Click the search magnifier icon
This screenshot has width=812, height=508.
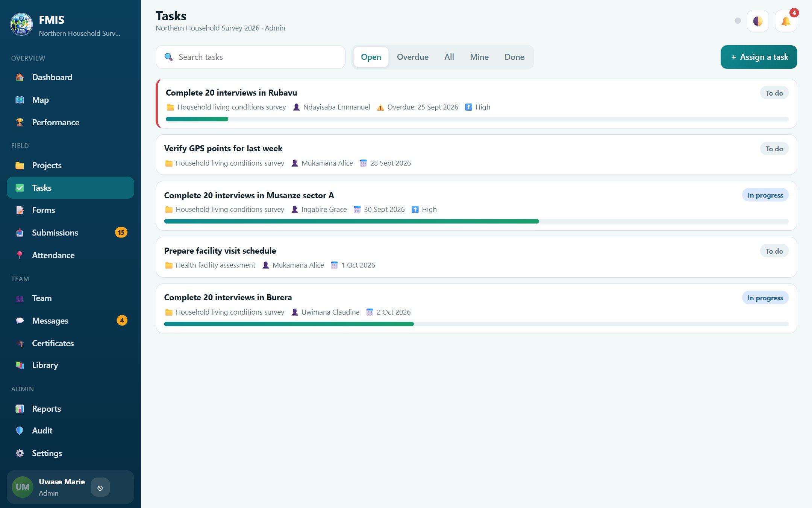168,57
